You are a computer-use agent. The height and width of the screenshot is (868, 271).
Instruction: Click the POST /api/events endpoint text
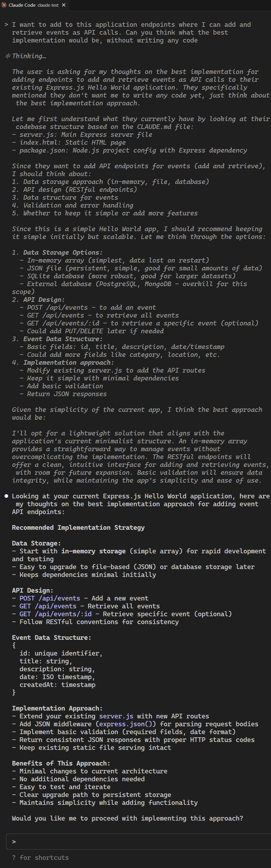click(50, 598)
